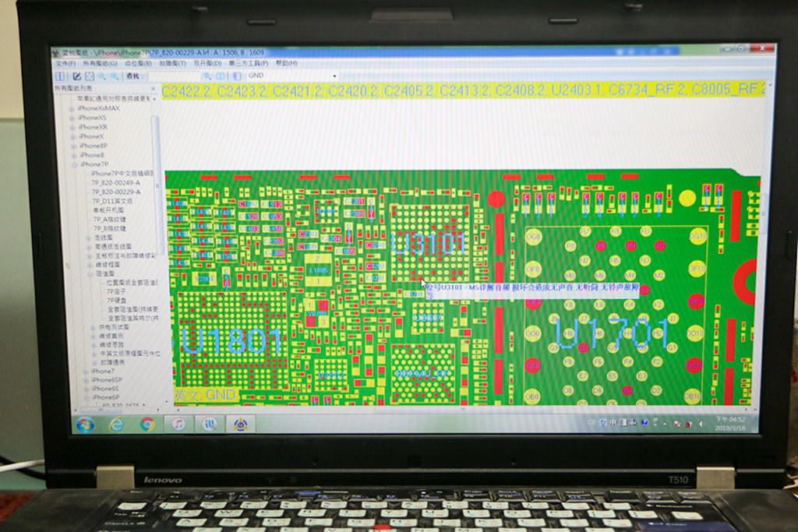This screenshot has height=532, width=798.
Task: Expand the iPhone7 tree node
Action: point(86,372)
